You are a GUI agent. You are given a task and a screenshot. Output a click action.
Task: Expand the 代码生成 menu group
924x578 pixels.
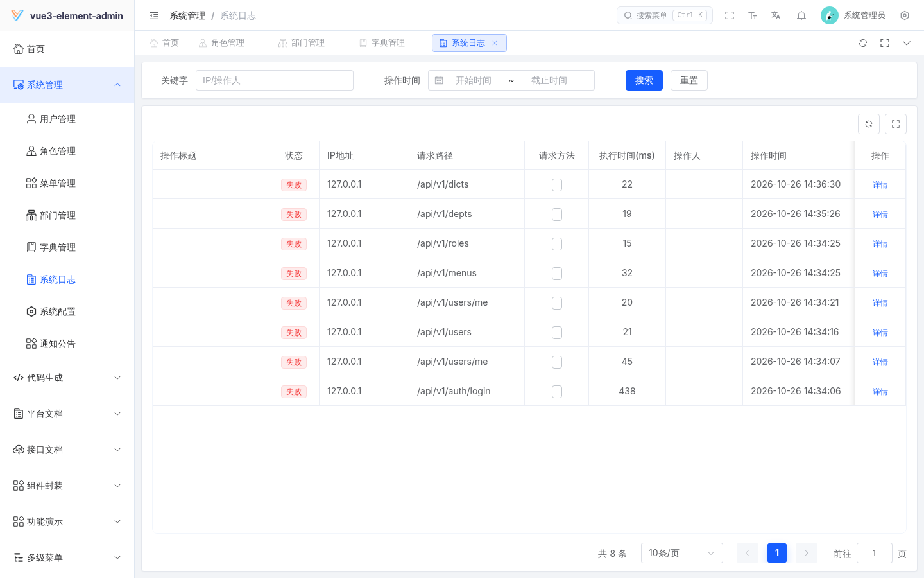pos(67,378)
